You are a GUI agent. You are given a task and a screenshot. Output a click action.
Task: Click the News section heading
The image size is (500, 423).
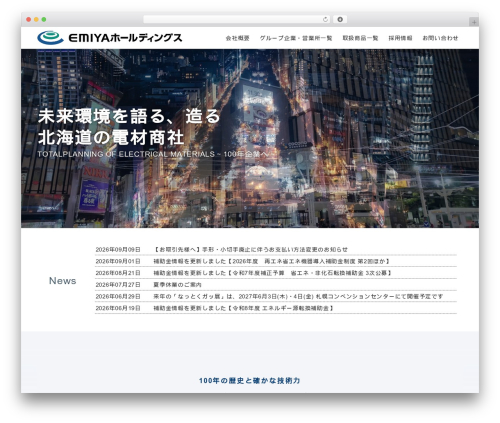pos(63,281)
